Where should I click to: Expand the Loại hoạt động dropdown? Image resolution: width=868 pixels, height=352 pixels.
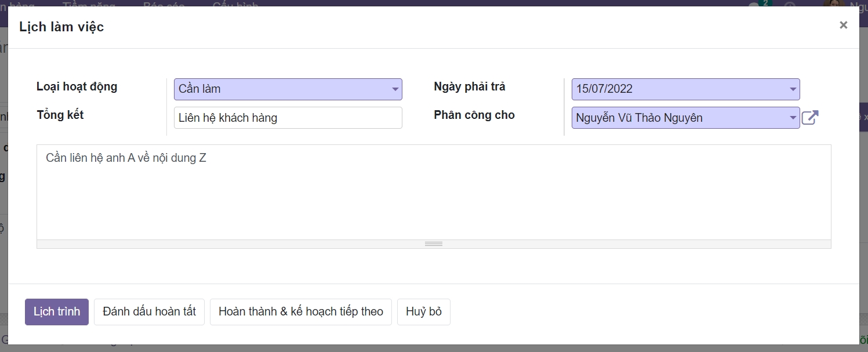coord(288,89)
